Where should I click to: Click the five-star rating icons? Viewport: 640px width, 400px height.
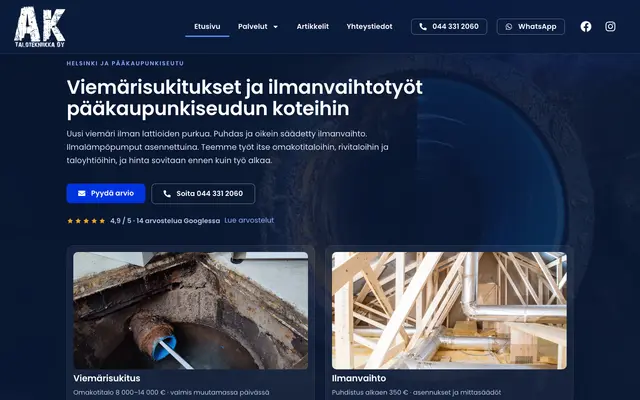click(x=86, y=221)
